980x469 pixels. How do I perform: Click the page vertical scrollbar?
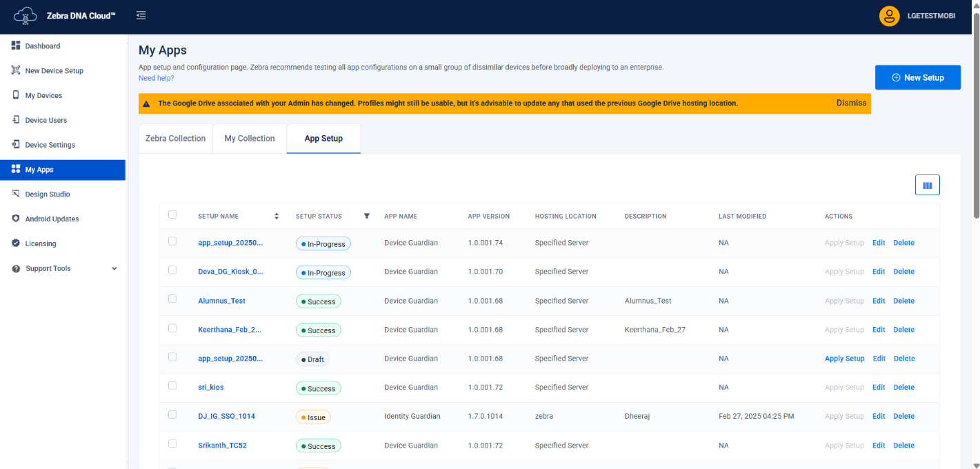point(975,117)
